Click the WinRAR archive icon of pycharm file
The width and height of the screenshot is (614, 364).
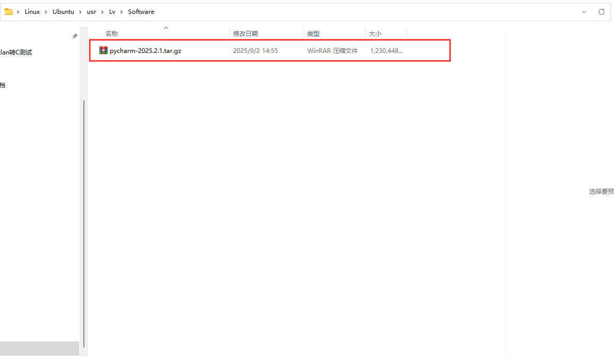pos(103,50)
